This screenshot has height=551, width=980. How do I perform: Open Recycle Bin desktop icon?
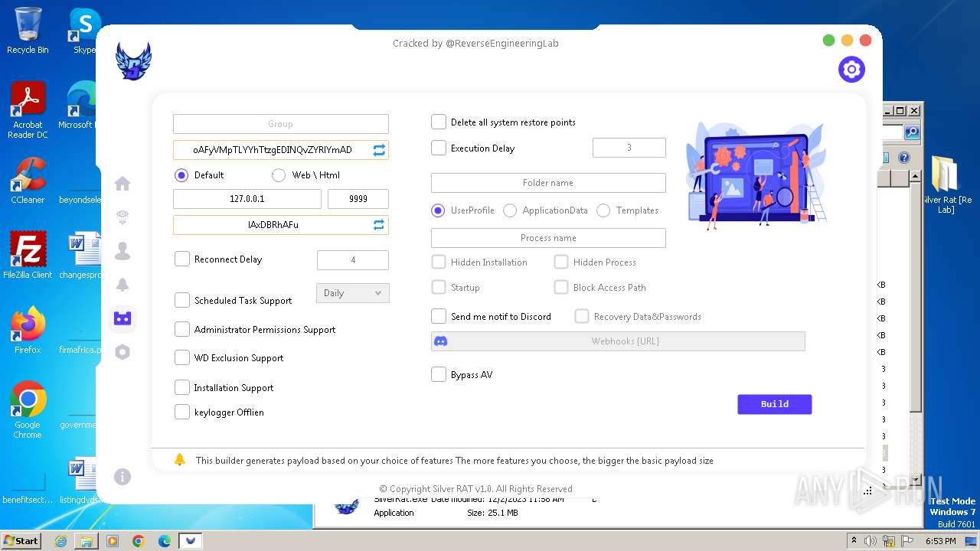point(28,31)
